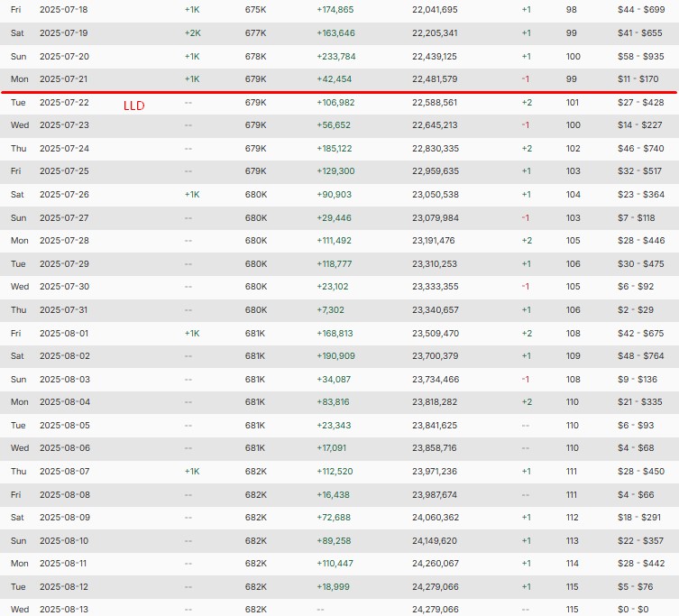Click the +18,999 views value
The width and height of the screenshot is (679, 616).
click(333, 585)
